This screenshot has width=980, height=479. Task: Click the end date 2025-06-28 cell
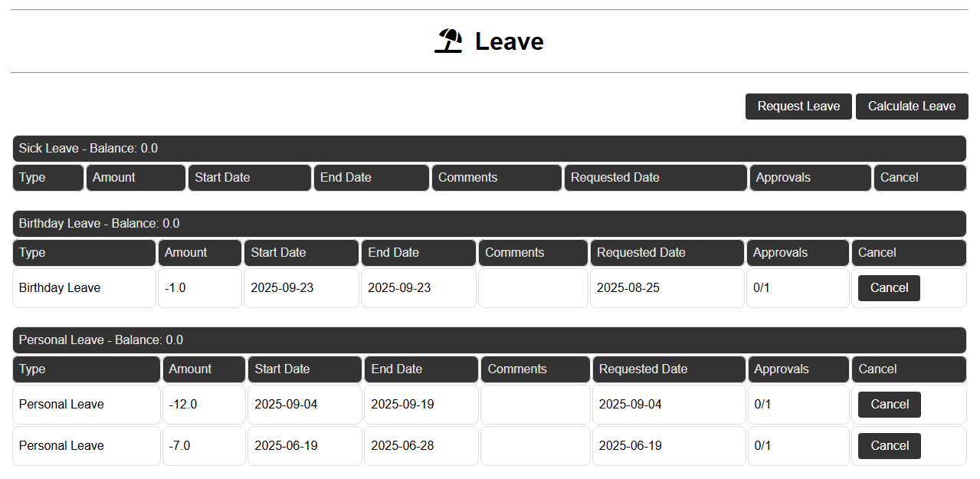421,445
